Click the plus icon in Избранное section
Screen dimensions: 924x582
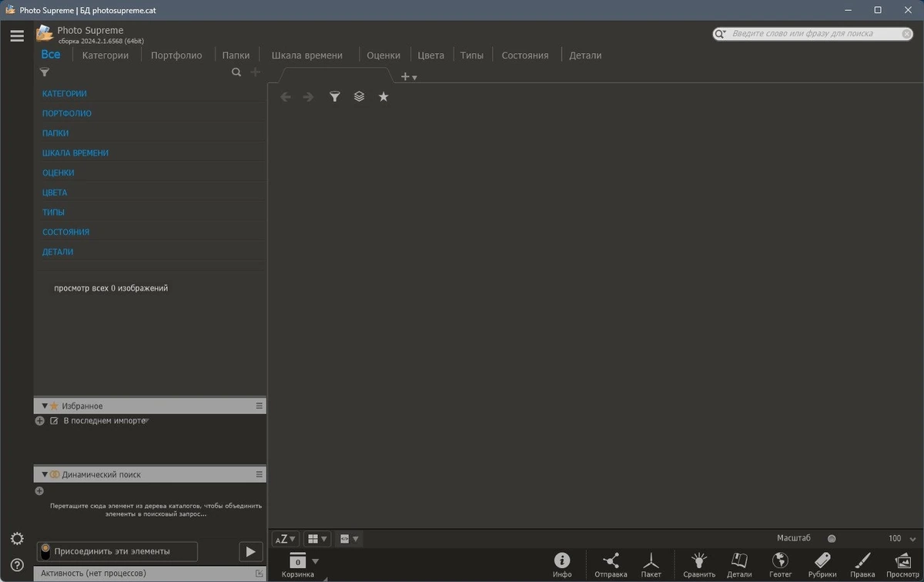coord(40,421)
